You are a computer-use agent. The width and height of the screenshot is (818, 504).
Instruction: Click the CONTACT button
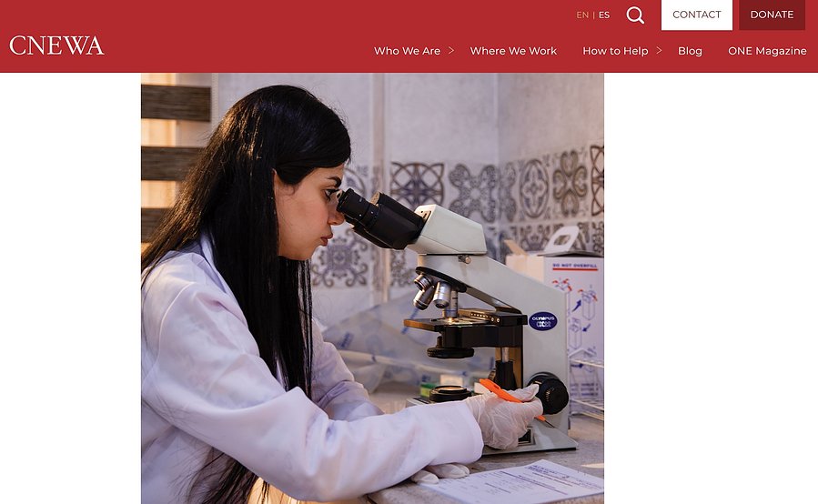[696, 15]
